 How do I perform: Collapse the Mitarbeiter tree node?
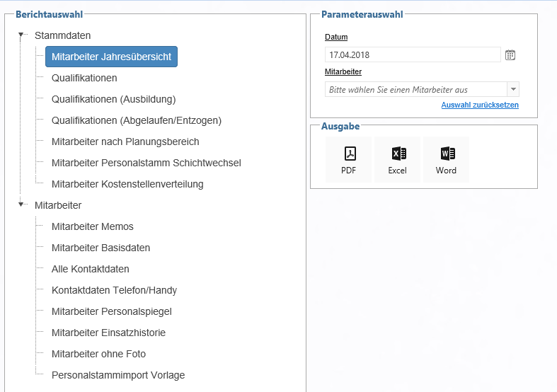(x=21, y=204)
